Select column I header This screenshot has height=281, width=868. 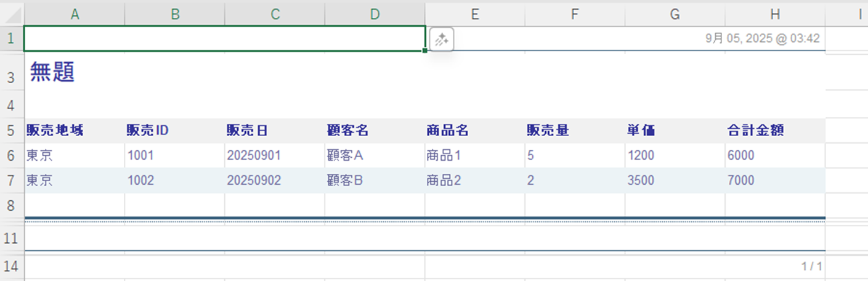847,15
